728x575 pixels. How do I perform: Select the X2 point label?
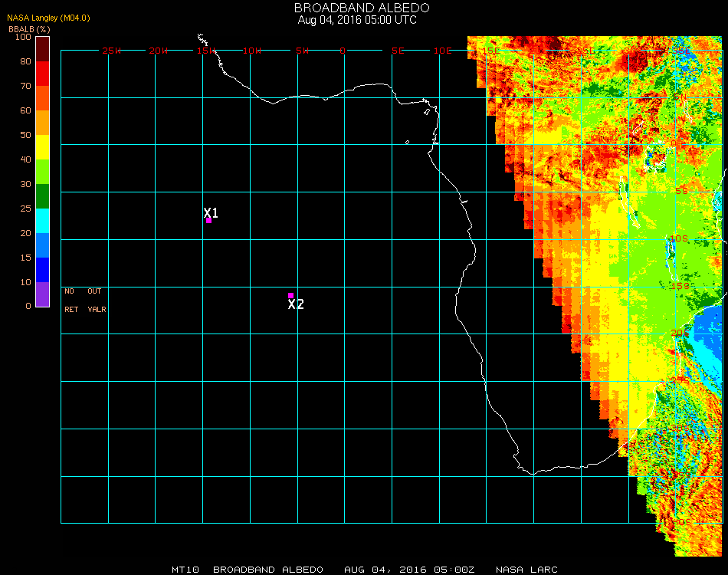[296, 304]
